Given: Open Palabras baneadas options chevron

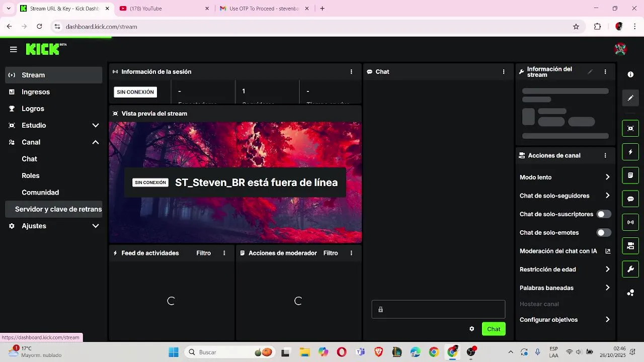Looking at the screenshot, I should point(607,288).
